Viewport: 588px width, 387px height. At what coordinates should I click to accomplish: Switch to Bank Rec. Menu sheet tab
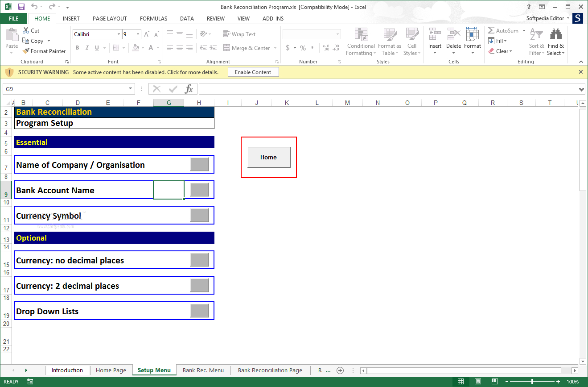[203, 370]
